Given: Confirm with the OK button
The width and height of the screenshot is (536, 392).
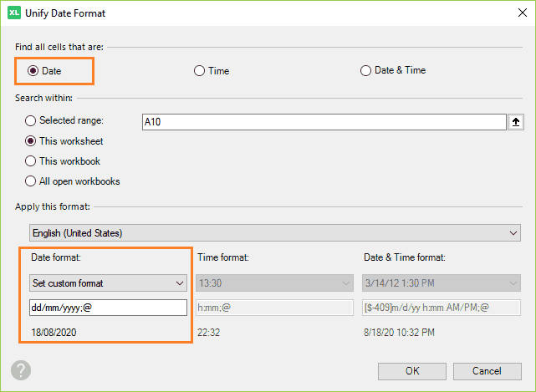Looking at the screenshot, I should coord(412,371).
